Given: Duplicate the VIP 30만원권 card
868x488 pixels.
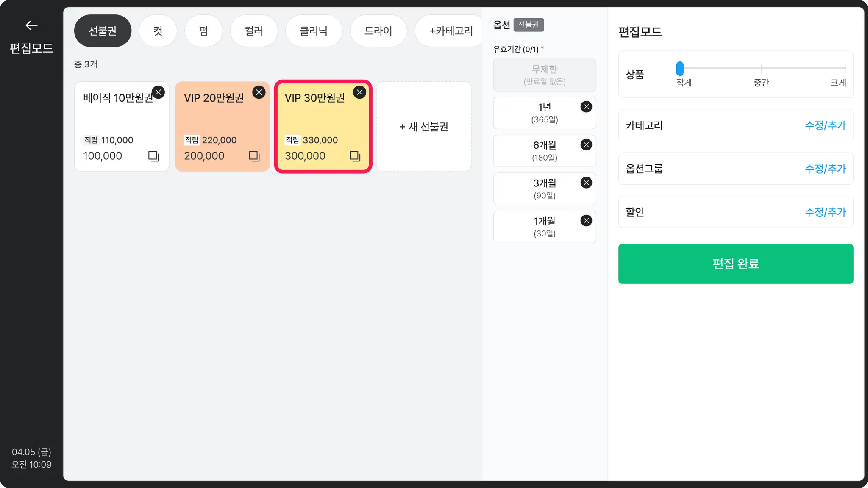Looking at the screenshot, I should point(355,156).
